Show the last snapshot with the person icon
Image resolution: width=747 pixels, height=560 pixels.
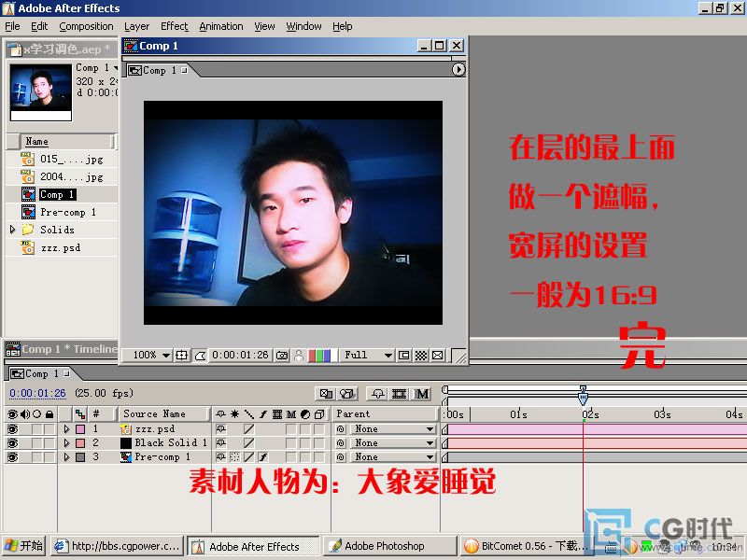click(299, 356)
